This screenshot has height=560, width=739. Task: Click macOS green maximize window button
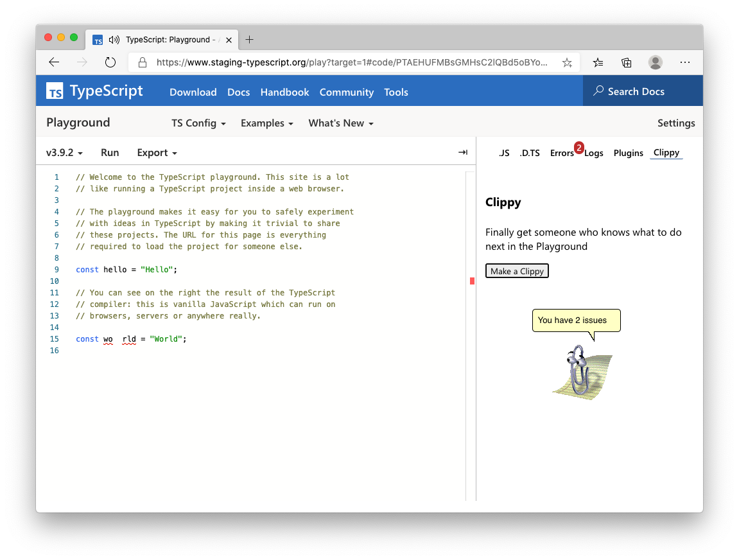click(74, 37)
